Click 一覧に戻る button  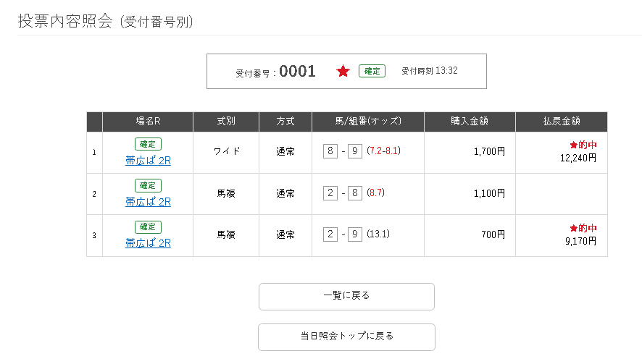346,297
